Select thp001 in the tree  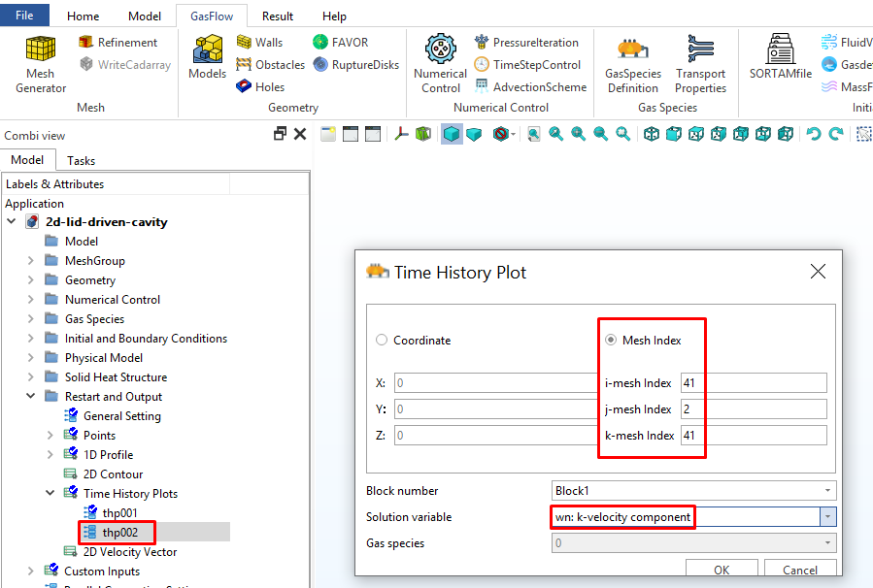click(x=119, y=512)
